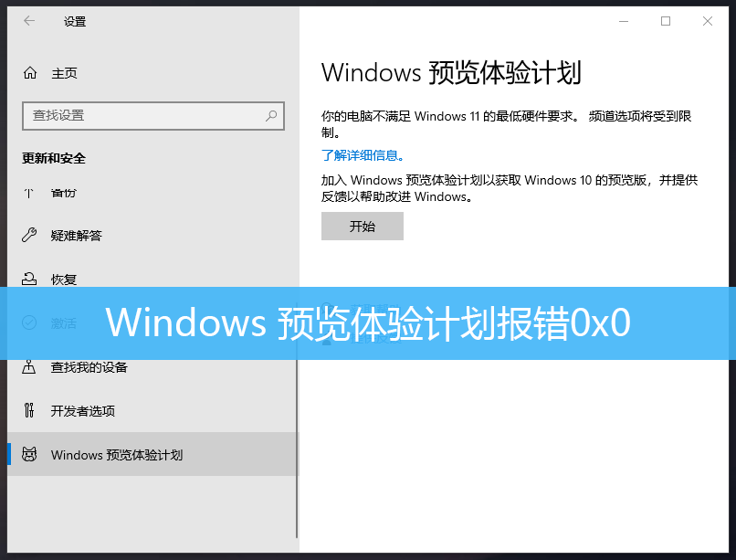Click the cat-face Insider Program icon
Screen dimensions: 736x560
[29, 454]
